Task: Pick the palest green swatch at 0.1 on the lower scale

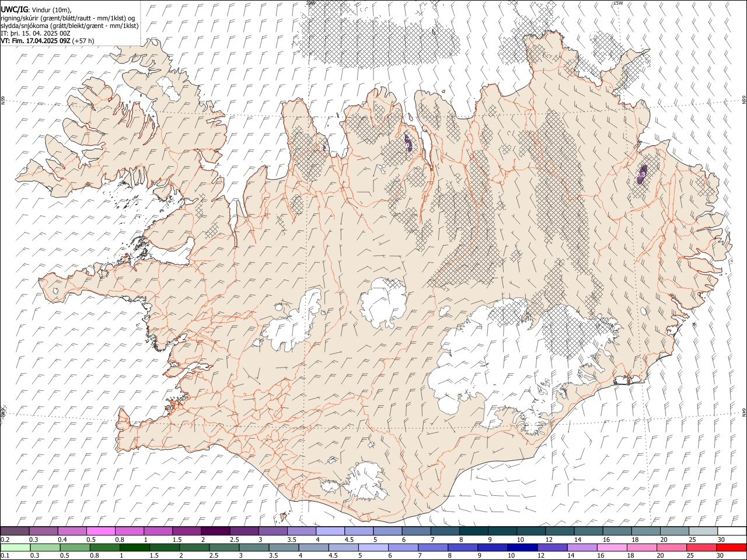Action: click(15, 547)
